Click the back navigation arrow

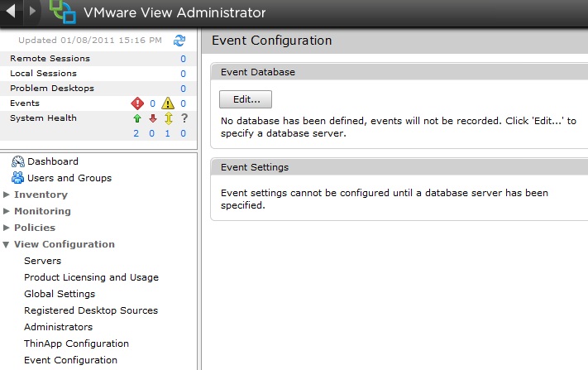11,11
